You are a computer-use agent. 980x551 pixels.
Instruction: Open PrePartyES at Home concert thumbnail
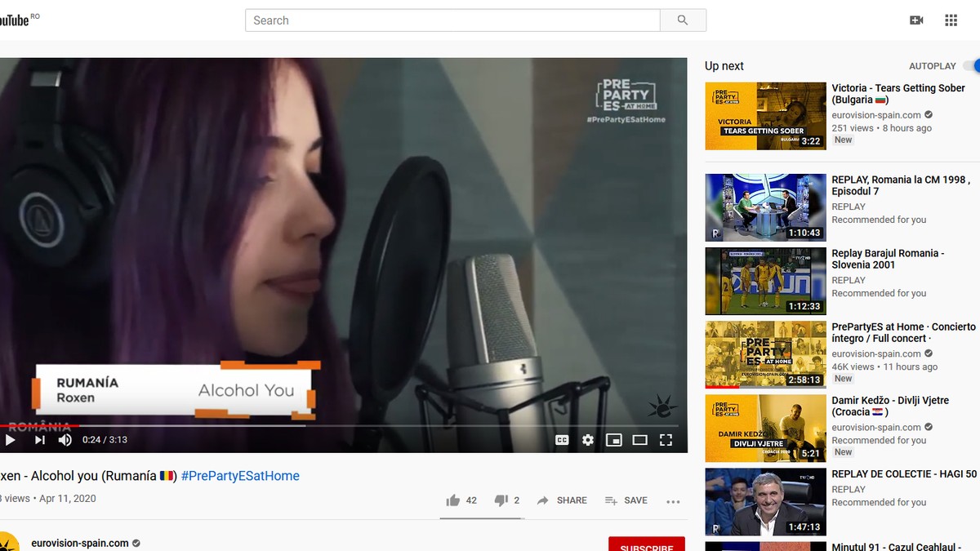(765, 354)
